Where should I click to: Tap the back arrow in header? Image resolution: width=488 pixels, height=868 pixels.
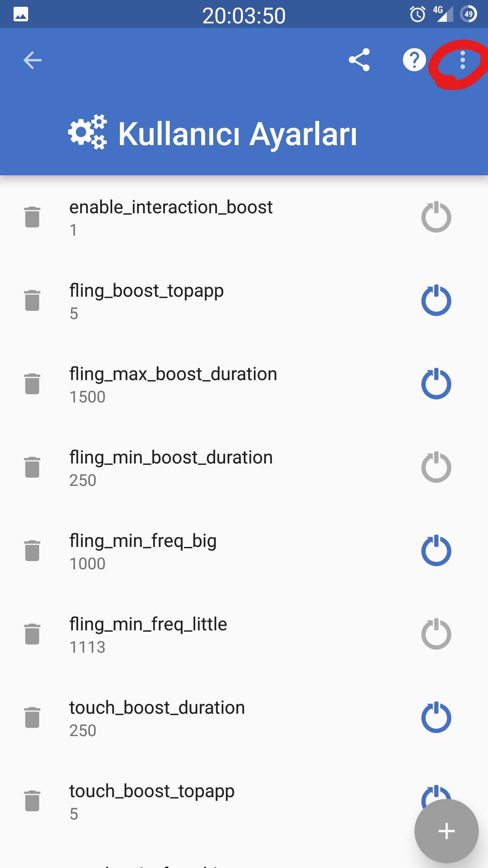point(33,60)
